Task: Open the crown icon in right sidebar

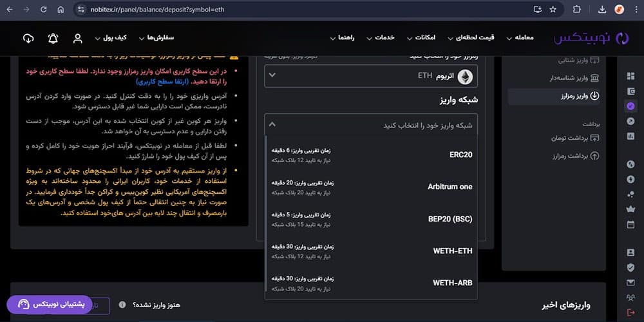Action: pyautogui.click(x=630, y=209)
